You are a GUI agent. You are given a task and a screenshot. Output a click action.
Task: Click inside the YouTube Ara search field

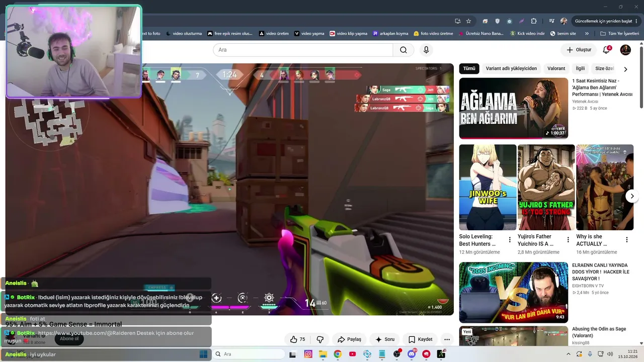click(x=303, y=50)
